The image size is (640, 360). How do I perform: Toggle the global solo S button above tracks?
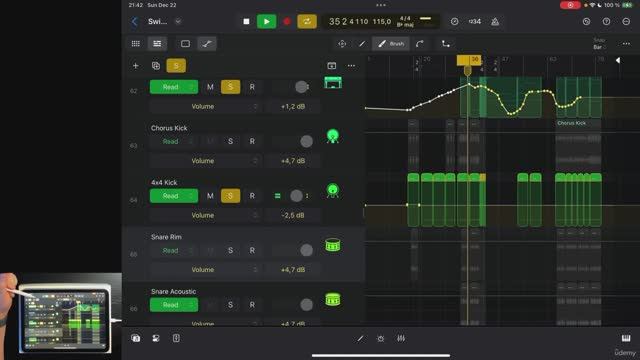pos(176,66)
